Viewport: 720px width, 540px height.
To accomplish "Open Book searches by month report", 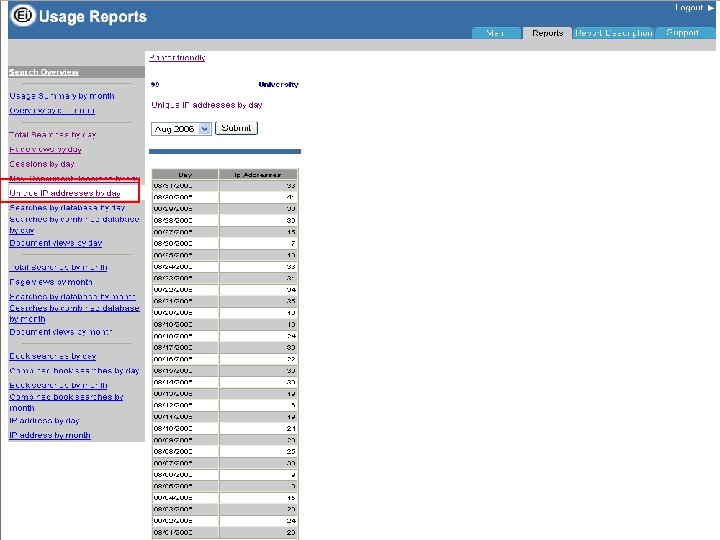I will point(58,385).
